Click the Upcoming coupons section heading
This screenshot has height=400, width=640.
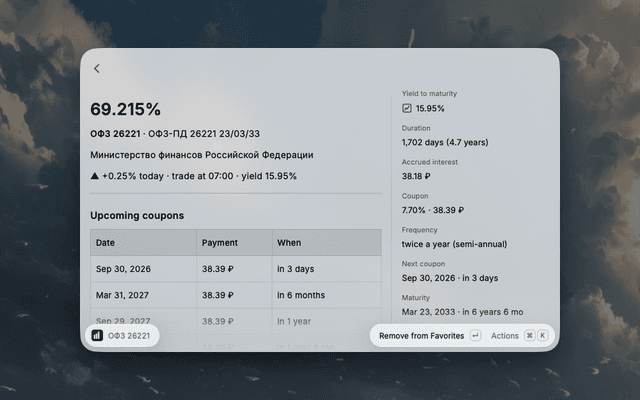point(137,216)
